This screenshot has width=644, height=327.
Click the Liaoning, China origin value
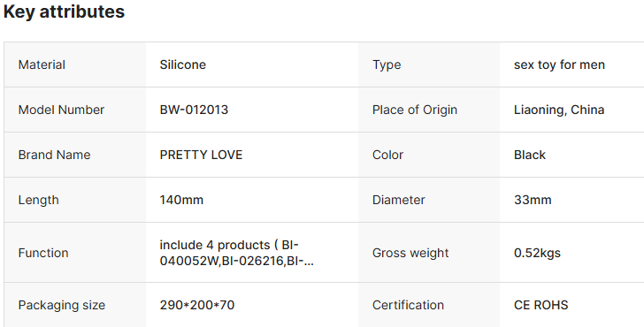(x=559, y=110)
